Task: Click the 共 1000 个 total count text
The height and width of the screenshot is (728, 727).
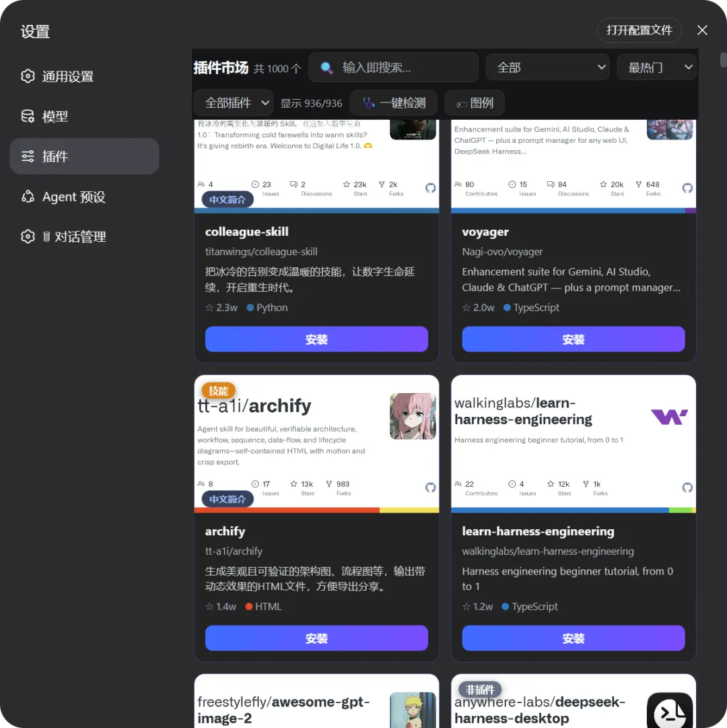Action: 277,69
